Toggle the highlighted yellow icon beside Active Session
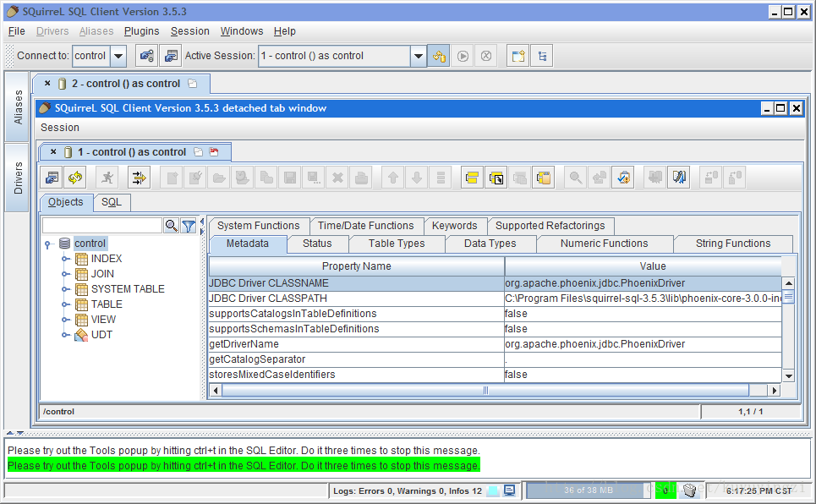The height and width of the screenshot is (504, 816). coord(439,56)
